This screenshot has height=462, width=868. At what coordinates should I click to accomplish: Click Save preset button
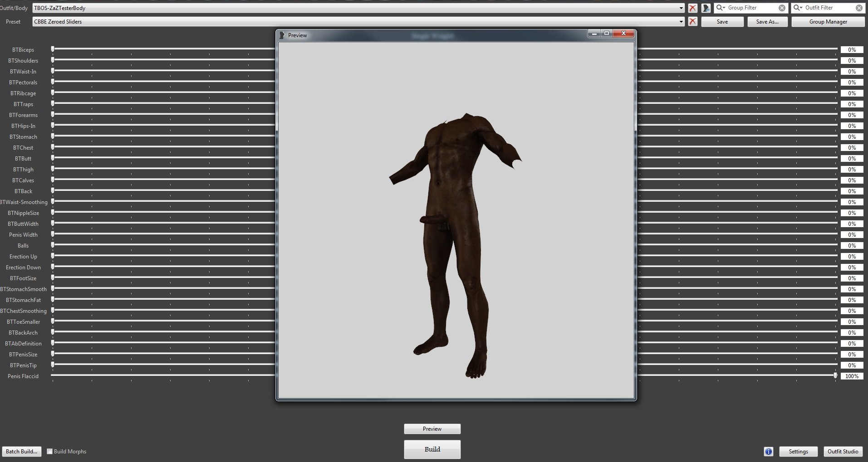point(722,21)
